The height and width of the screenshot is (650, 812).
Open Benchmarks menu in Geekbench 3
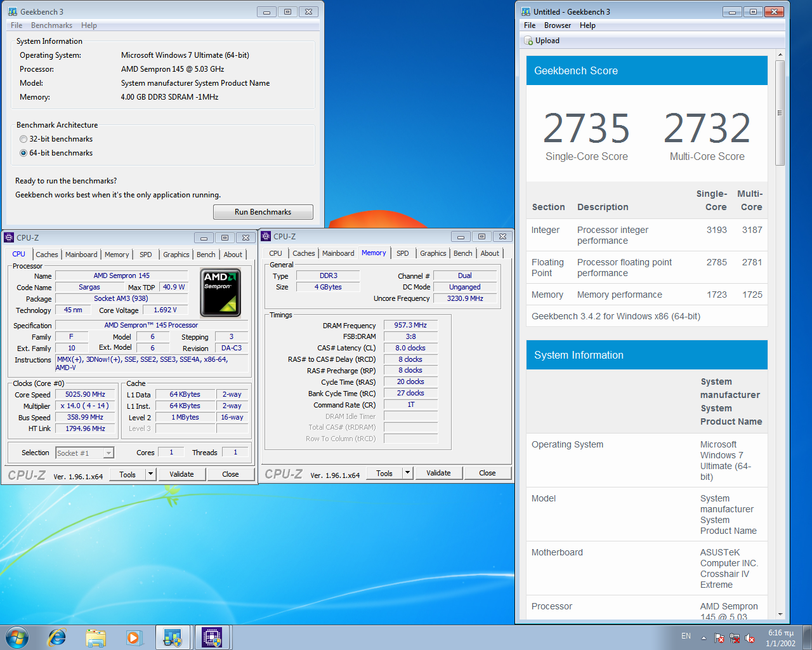click(51, 25)
